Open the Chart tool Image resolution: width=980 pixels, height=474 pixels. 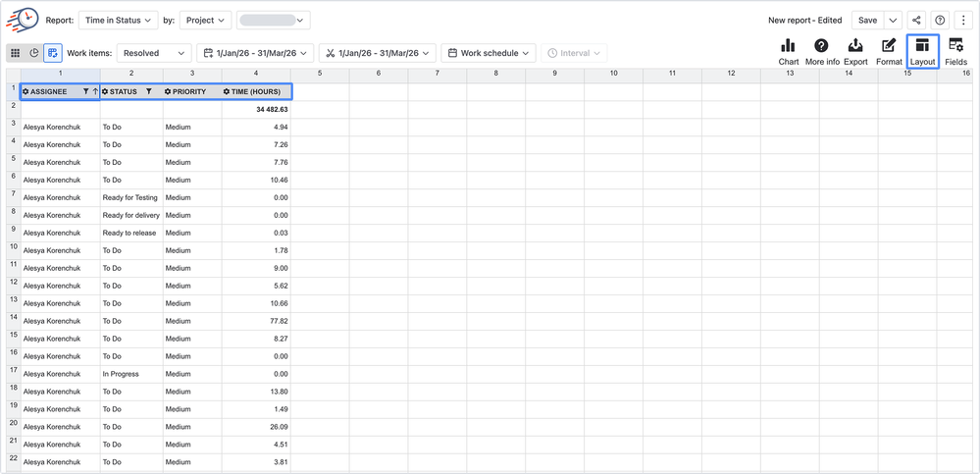[788, 52]
